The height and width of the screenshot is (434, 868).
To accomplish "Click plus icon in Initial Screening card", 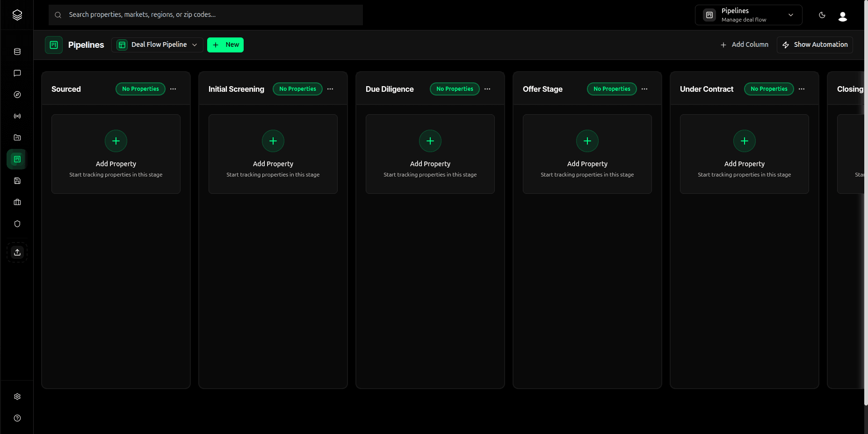I will tap(273, 141).
